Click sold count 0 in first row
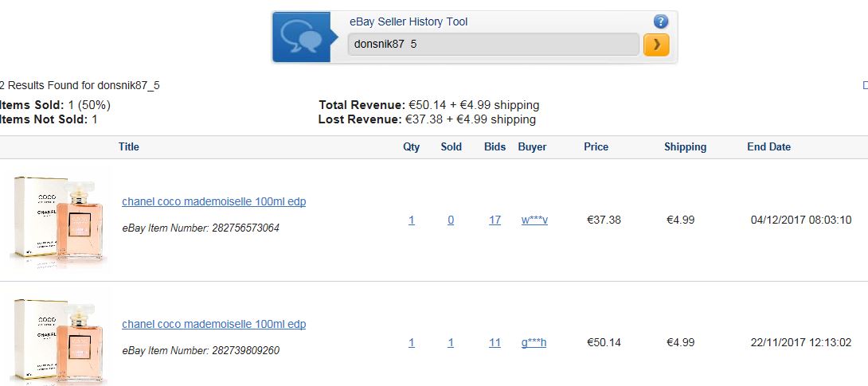Viewport: 868px width, 386px height. [451, 220]
